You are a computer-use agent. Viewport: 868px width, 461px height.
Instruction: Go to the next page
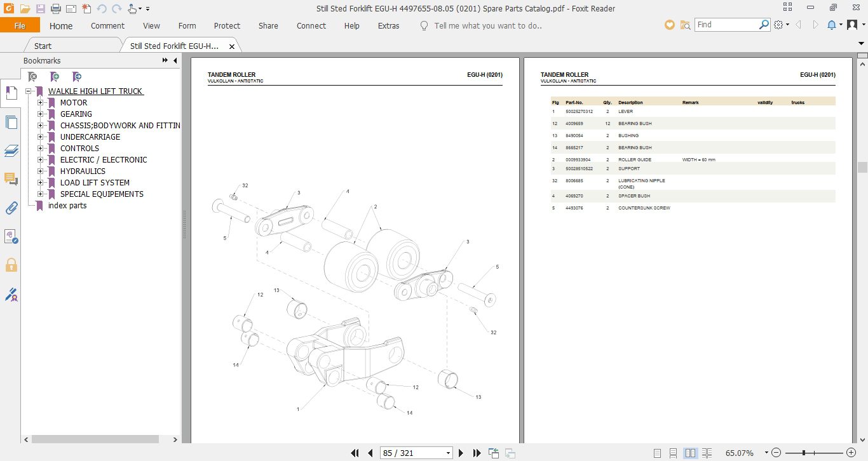click(x=461, y=453)
